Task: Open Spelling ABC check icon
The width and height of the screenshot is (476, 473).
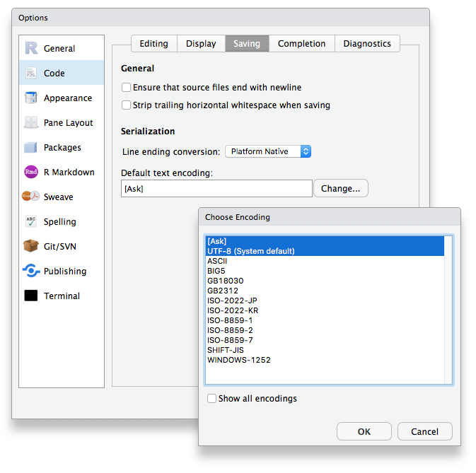Action: (31, 221)
